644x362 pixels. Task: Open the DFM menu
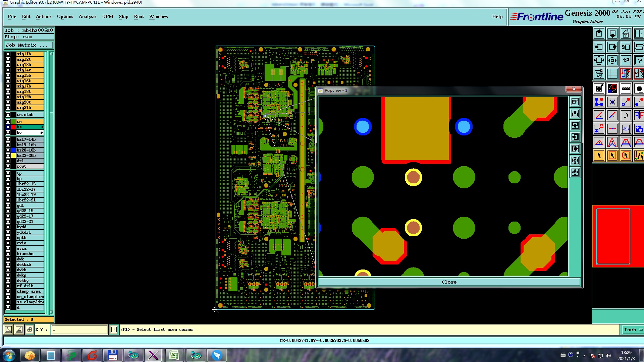point(107,17)
